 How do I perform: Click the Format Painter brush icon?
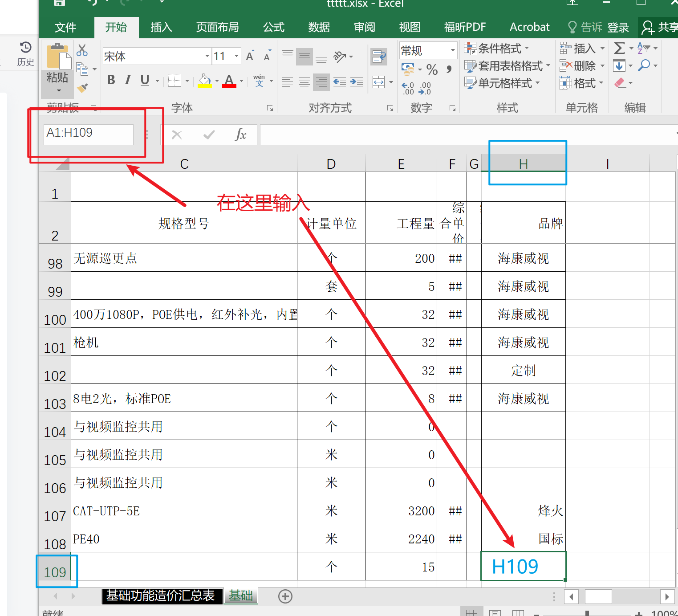[x=82, y=88]
